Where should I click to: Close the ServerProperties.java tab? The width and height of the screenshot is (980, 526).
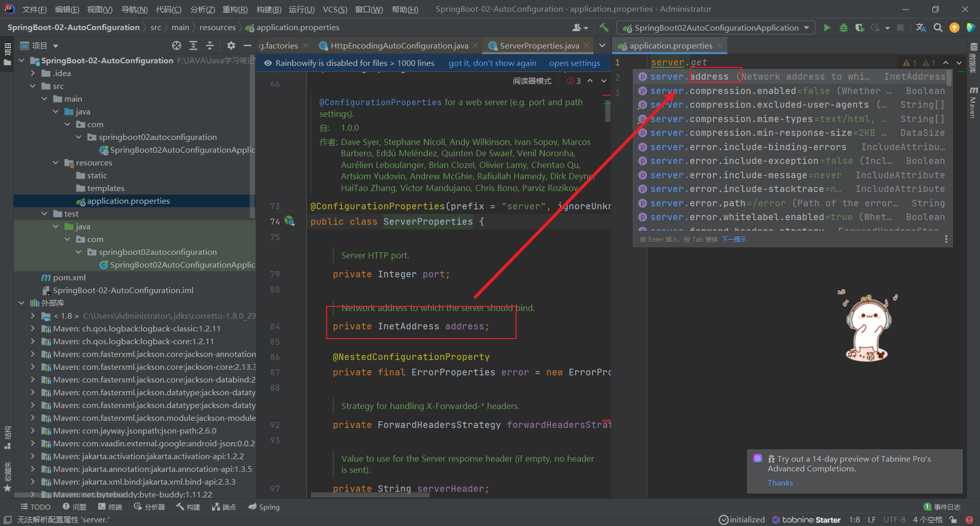586,45
